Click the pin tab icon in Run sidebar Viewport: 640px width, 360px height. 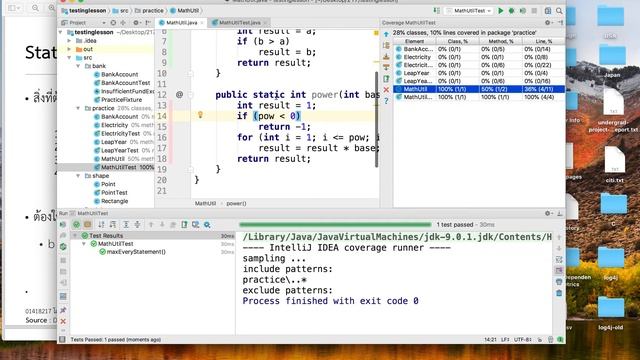tap(63, 310)
